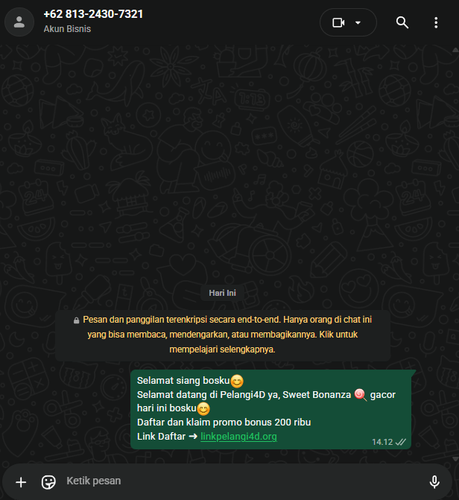Click the scrollbar up arrow
The image size is (459, 500).
(x=455, y=50)
